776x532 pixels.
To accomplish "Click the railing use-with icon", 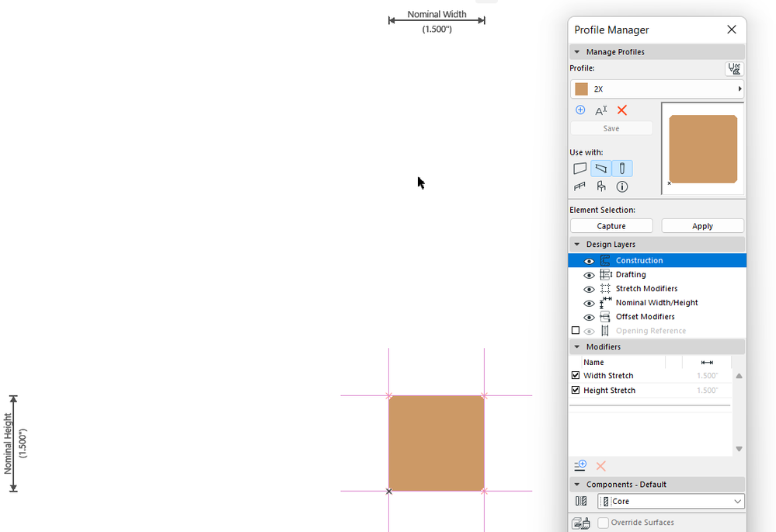I will [x=579, y=186].
